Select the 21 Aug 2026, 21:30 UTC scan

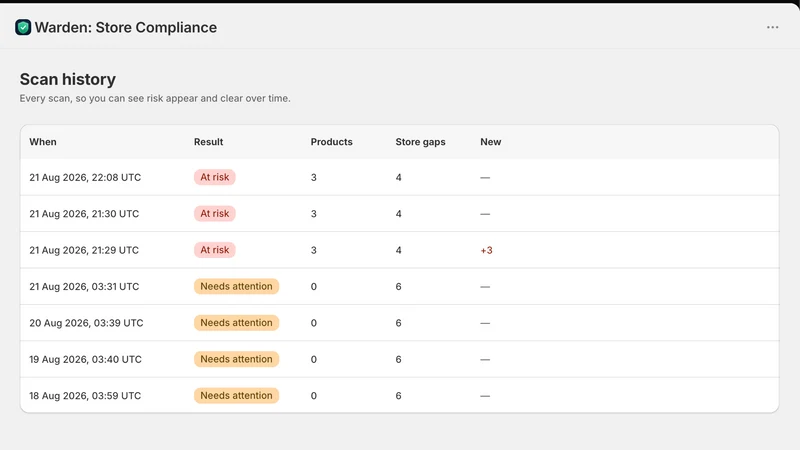399,214
